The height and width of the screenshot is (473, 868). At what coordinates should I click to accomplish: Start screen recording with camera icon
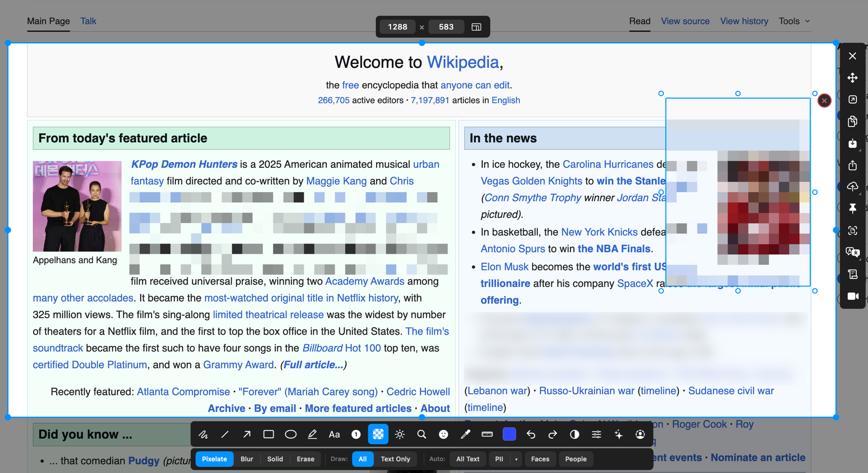852,296
